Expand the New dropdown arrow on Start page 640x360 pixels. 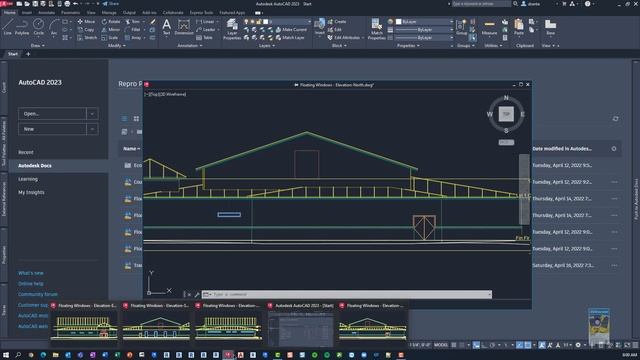click(92, 129)
